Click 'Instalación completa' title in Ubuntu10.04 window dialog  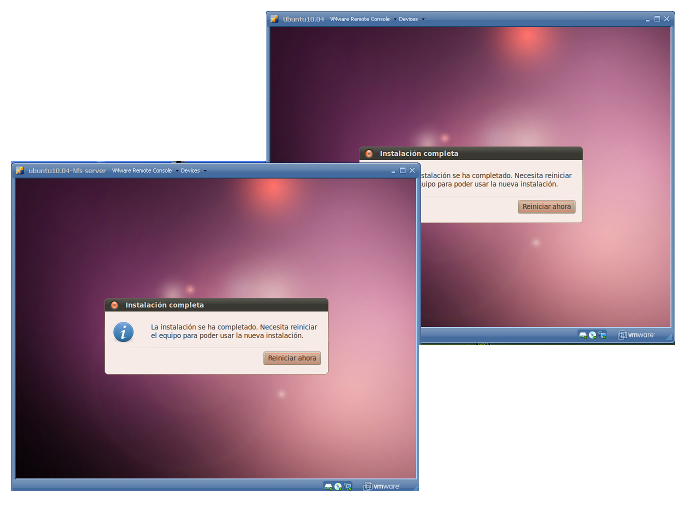pos(419,153)
